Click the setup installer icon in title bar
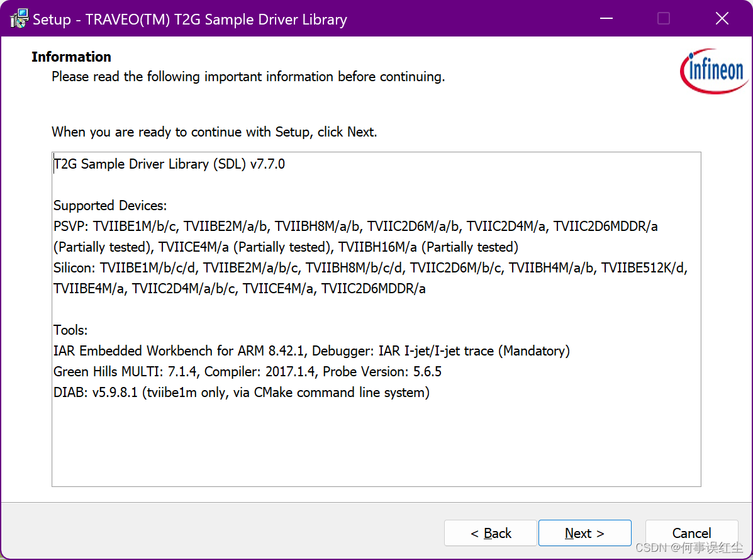 [x=20, y=19]
